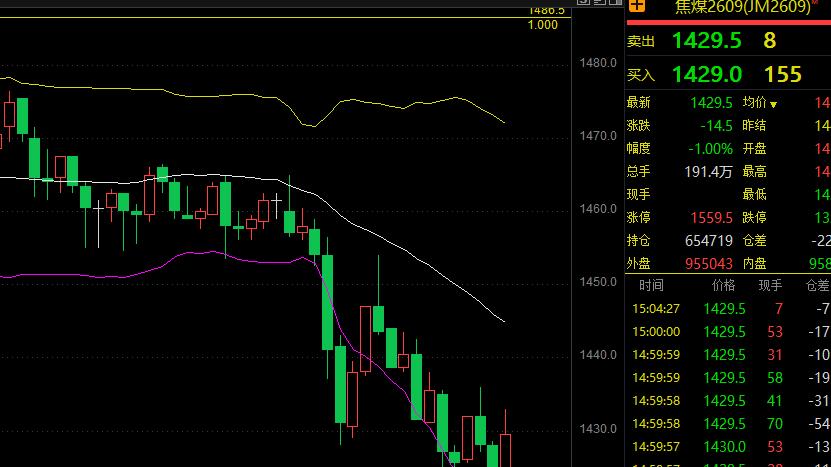Click the 1430.0 price axis label
Viewport: 831px width, 467px height.
598,428
